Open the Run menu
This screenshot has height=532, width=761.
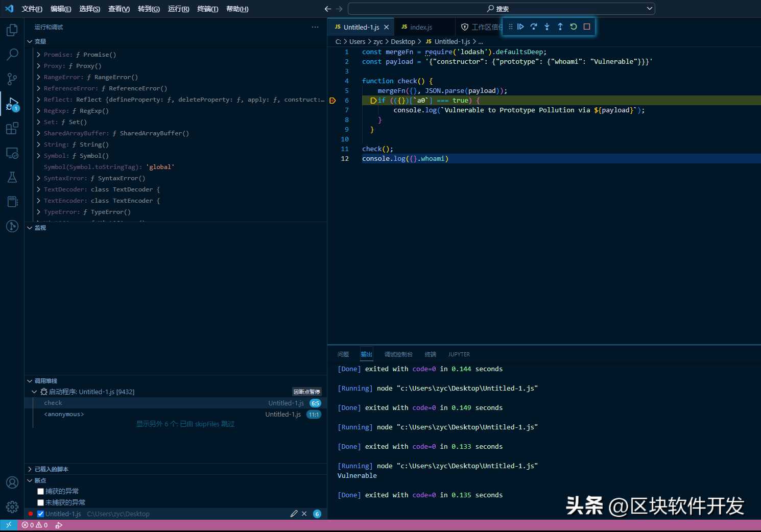pos(178,9)
